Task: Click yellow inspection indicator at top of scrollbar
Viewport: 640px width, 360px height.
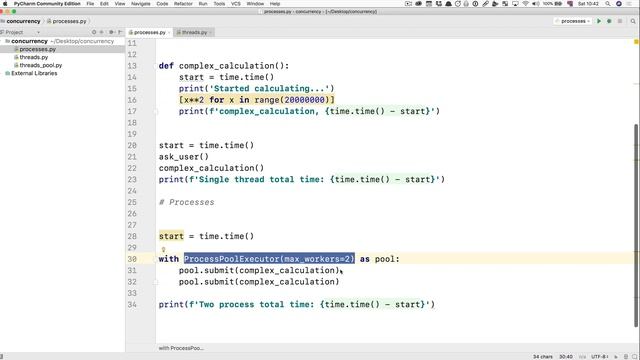Action: [636, 42]
